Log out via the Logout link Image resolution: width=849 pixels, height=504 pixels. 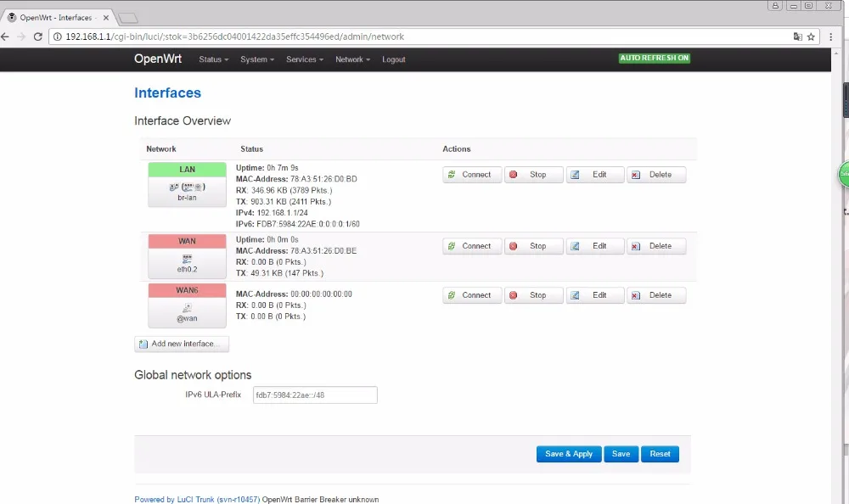click(394, 59)
